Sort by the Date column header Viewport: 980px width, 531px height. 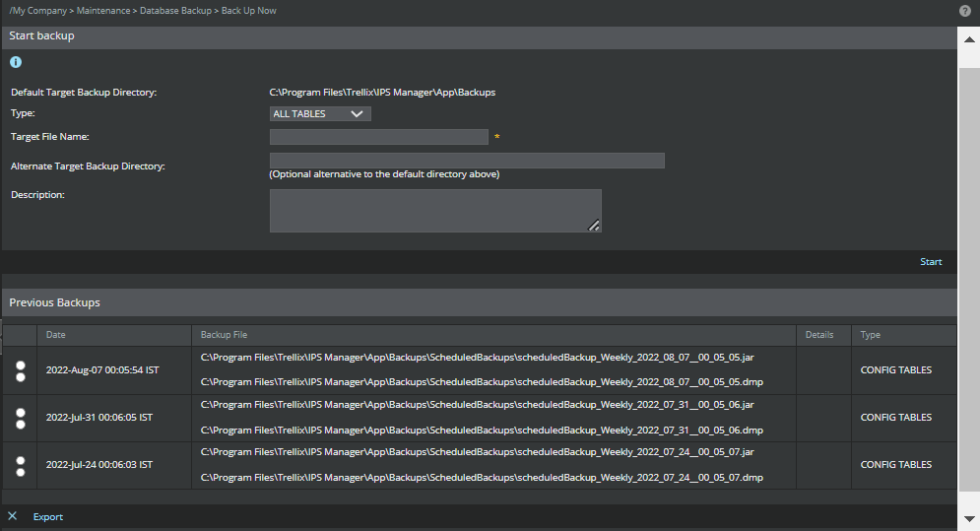coord(55,335)
